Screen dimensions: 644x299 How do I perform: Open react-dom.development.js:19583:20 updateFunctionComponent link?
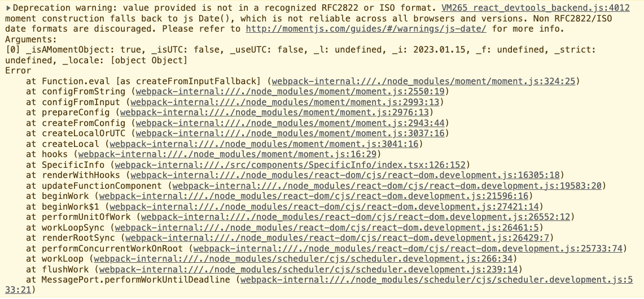pos(387,186)
